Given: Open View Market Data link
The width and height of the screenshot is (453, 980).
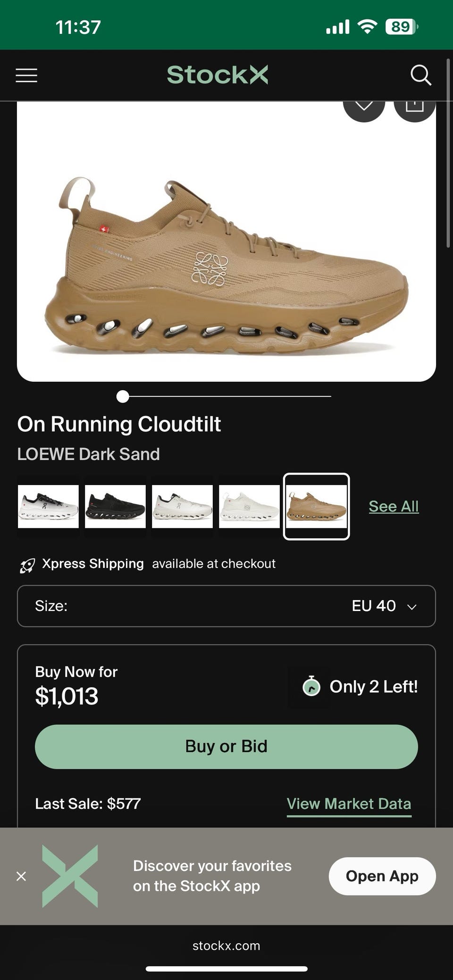Looking at the screenshot, I should point(349,804).
